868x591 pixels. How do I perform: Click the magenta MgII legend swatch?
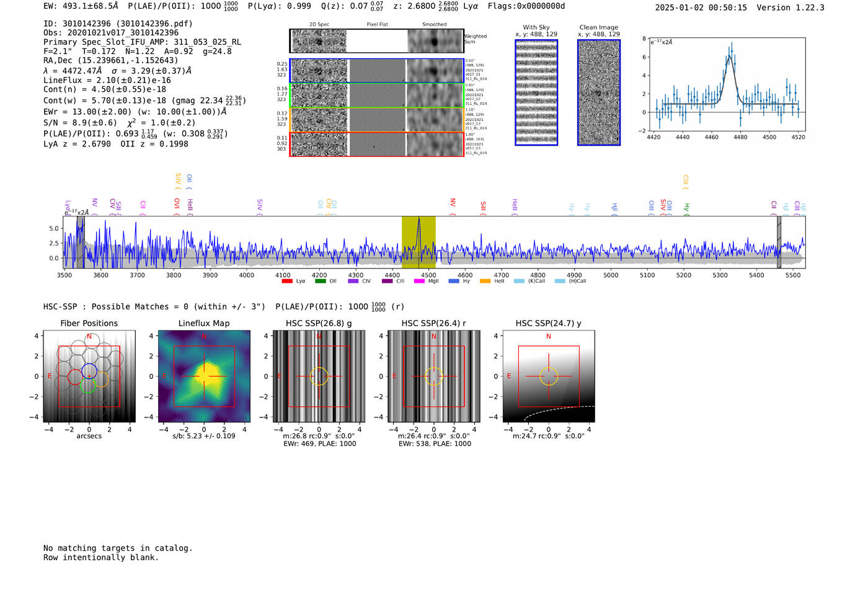[x=420, y=281]
